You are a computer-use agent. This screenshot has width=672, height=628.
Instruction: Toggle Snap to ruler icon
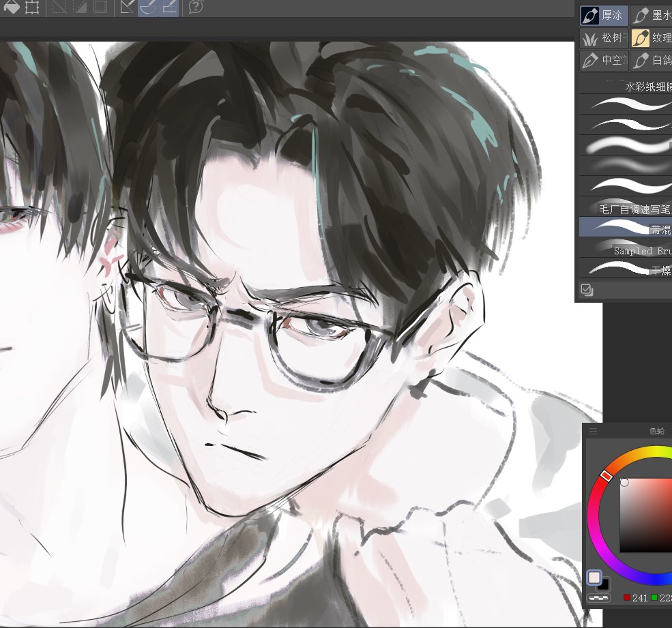[x=127, y=6]
